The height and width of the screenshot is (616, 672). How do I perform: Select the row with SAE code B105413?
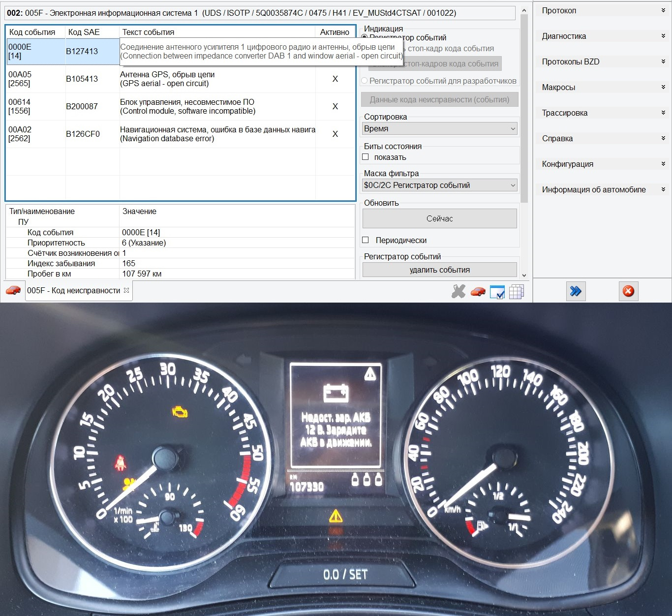click(181, 79)
